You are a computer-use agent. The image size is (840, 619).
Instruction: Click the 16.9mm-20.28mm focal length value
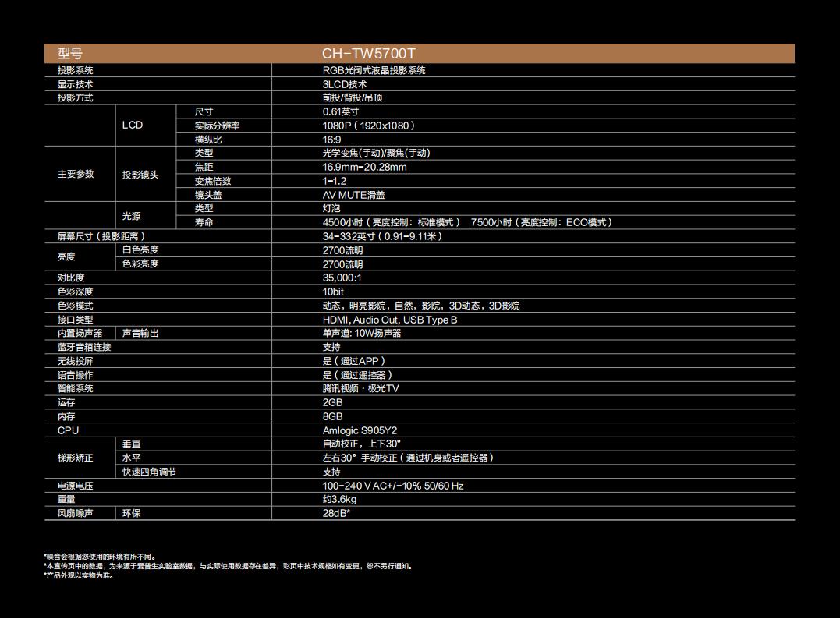pos(364,167)
